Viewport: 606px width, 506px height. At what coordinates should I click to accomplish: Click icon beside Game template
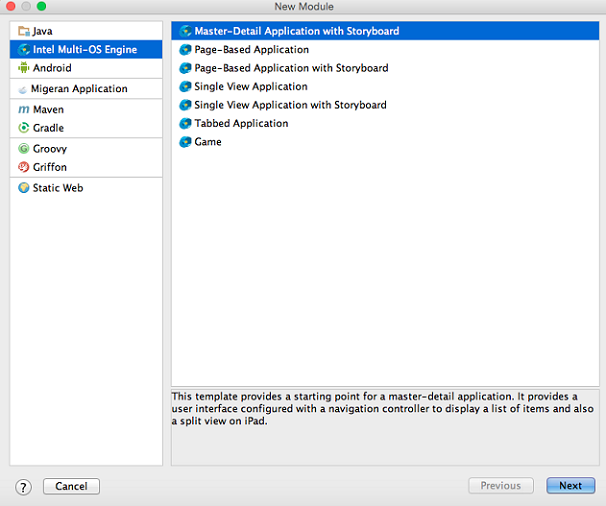(186, 142)
